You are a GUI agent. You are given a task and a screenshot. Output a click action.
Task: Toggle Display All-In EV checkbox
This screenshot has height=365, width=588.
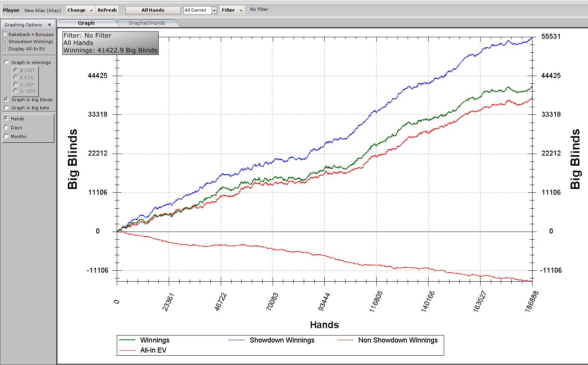[x=5, y=49]
